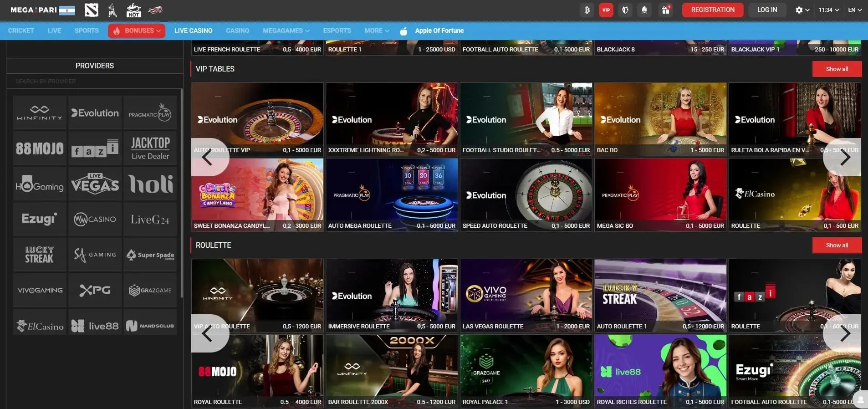Open the EN language selector

click(854, 10)
